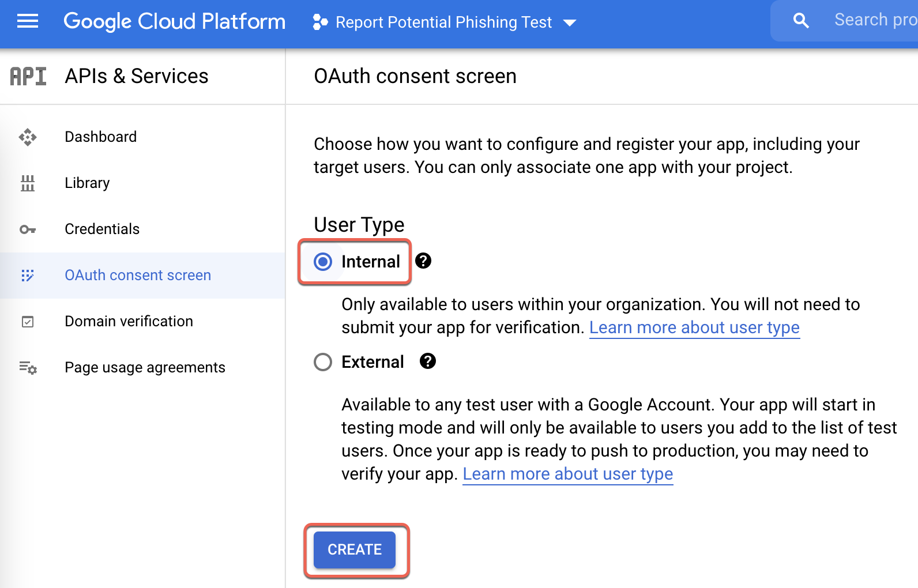Click the Google Cloud Platform logo text
The image size is (918, 588).
pos(175,21)
